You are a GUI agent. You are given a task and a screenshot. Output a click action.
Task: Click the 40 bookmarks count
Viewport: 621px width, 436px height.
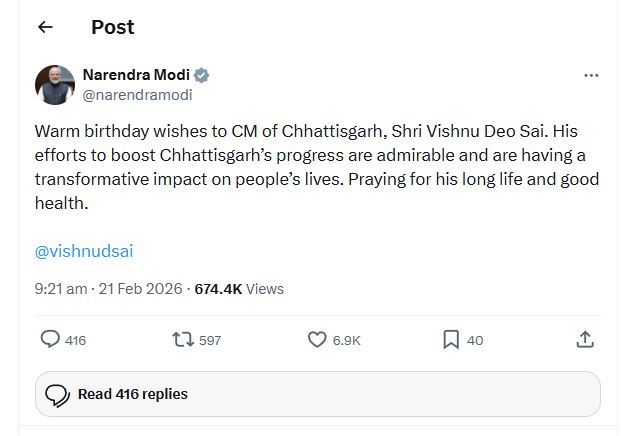coord(475,341)
